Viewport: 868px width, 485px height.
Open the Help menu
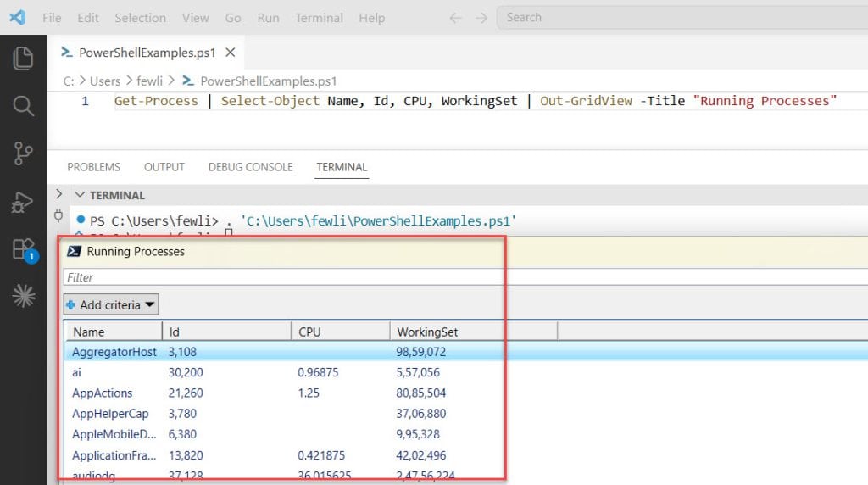pyautogui.click(x=371, y=18)
